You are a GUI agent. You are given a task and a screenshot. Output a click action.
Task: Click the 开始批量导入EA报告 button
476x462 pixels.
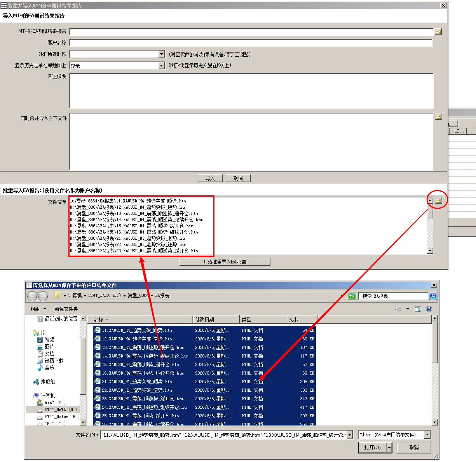coord(225,262)
